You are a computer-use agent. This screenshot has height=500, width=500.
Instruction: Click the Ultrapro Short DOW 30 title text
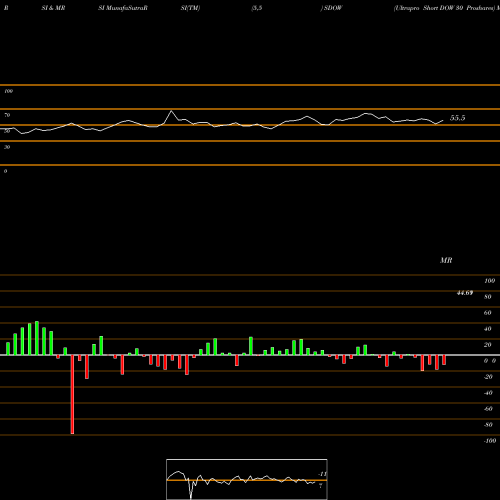point(445,8)
